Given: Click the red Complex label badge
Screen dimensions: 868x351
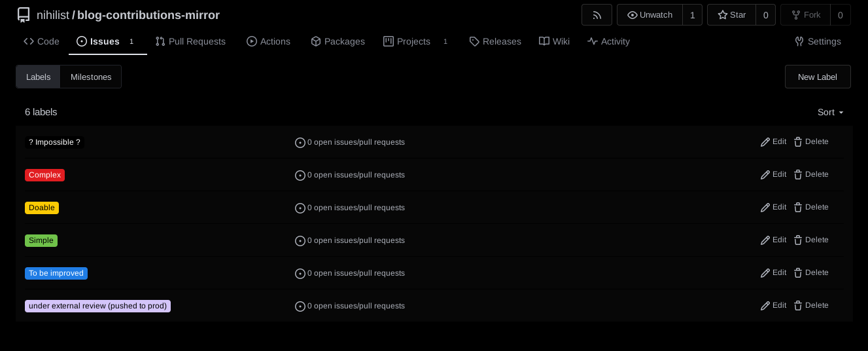Looking at the screenshot, I should 44,175.
